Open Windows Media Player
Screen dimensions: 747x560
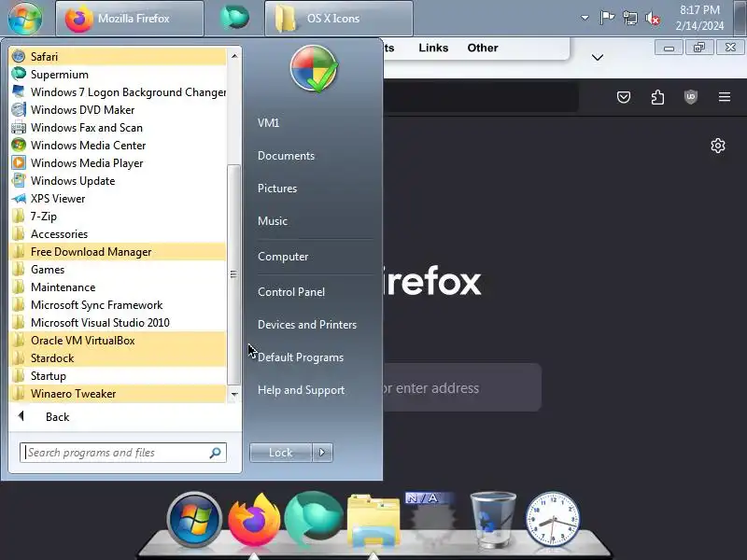pos(118,162)
